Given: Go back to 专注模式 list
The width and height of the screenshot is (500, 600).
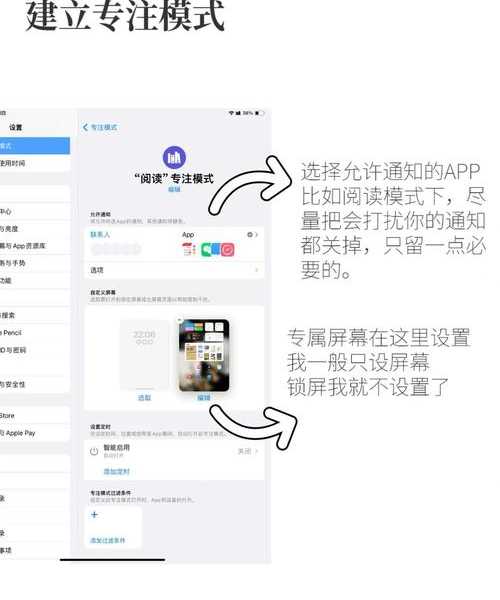Looking at the screenshot, I should coord(100,127).
